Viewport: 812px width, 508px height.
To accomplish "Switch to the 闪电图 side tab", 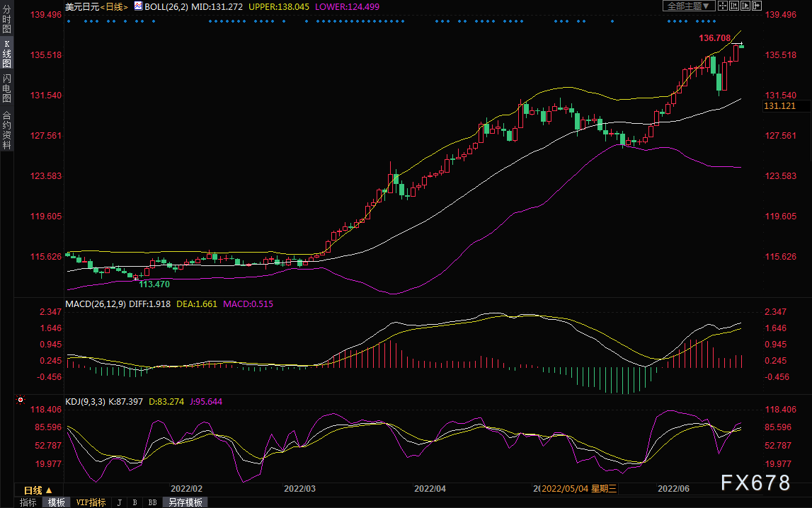I will 6,88.
